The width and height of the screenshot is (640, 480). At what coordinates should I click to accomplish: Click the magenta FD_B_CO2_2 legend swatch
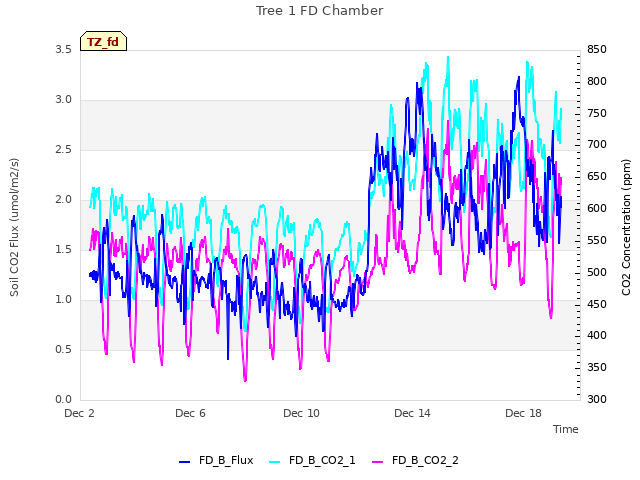pyautogui.click(x=378, y=462)
